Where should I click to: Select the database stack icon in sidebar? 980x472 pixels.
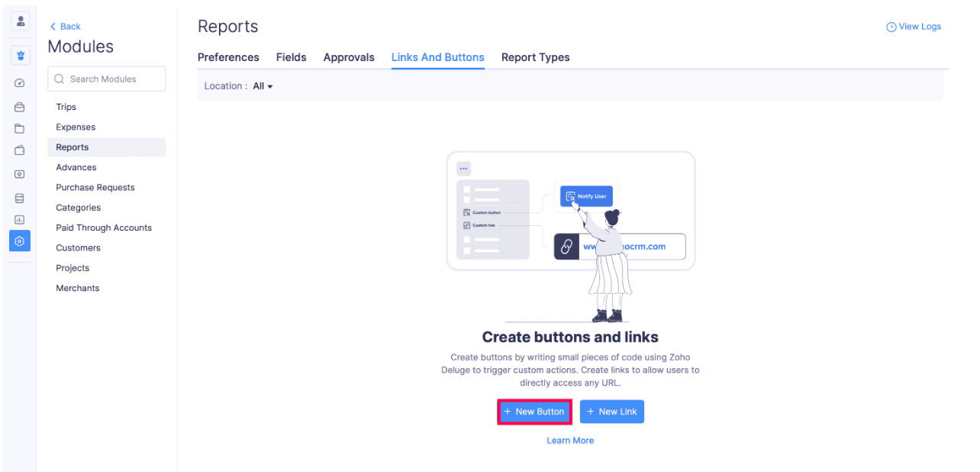[20, 198]
